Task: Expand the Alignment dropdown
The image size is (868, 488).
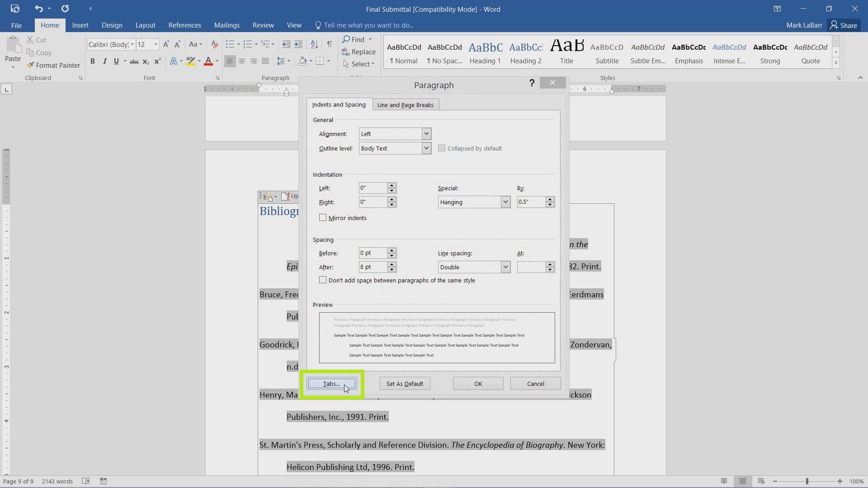Action: (426, 133)
